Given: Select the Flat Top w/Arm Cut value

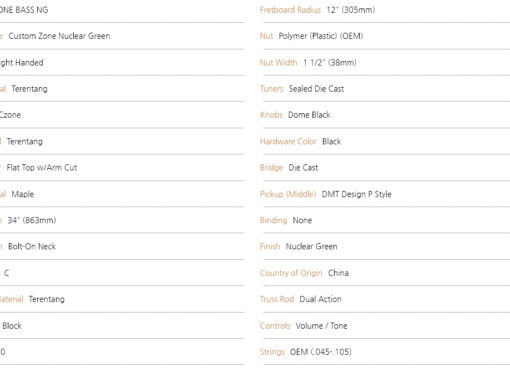Looking at the screenshot, I should pos(42,168).
